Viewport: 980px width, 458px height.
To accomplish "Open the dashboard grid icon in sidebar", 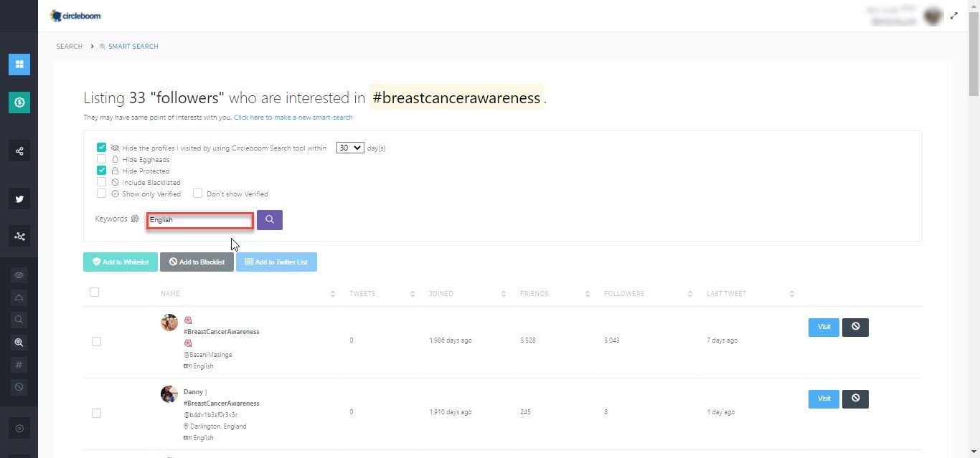I will click(19, 64).
